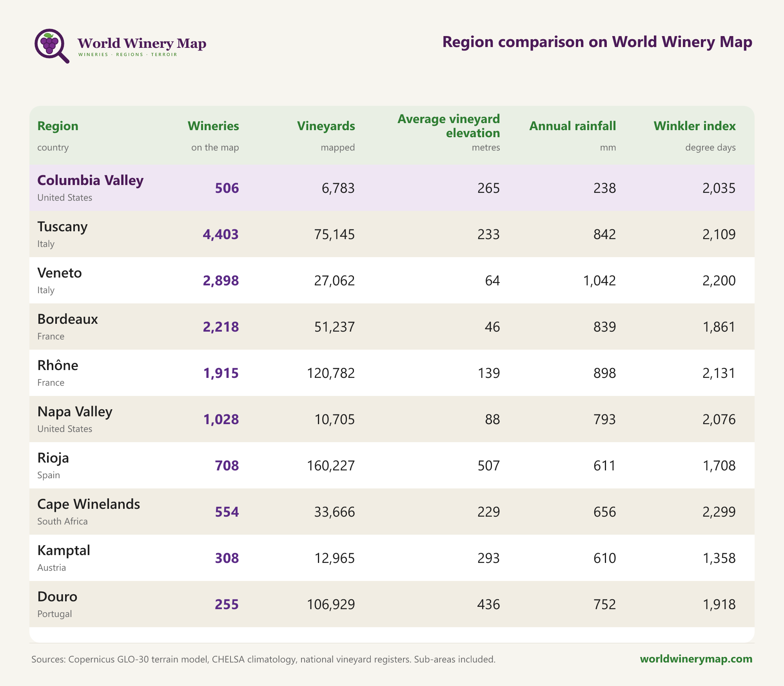Click Veneto elevation value 64
Viewport: 784px width, 686px height.
(x=493, y=281)
